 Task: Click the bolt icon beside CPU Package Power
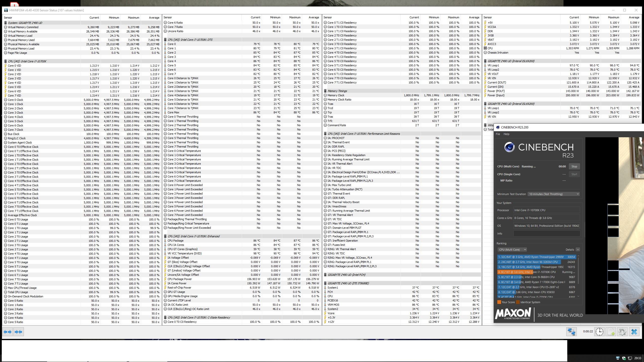165,279
